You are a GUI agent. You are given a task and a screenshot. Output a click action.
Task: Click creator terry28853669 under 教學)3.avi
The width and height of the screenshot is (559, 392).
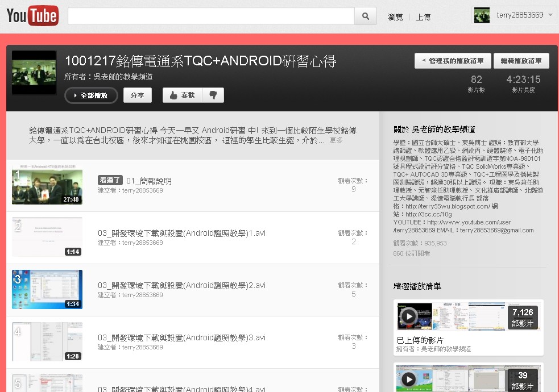coord(143,348)
